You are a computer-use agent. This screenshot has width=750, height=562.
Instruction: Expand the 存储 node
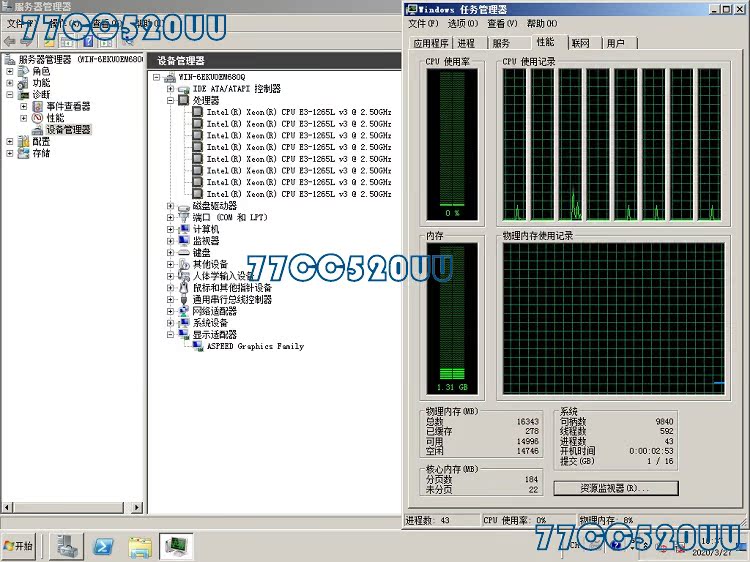click(x=10, y=153)
